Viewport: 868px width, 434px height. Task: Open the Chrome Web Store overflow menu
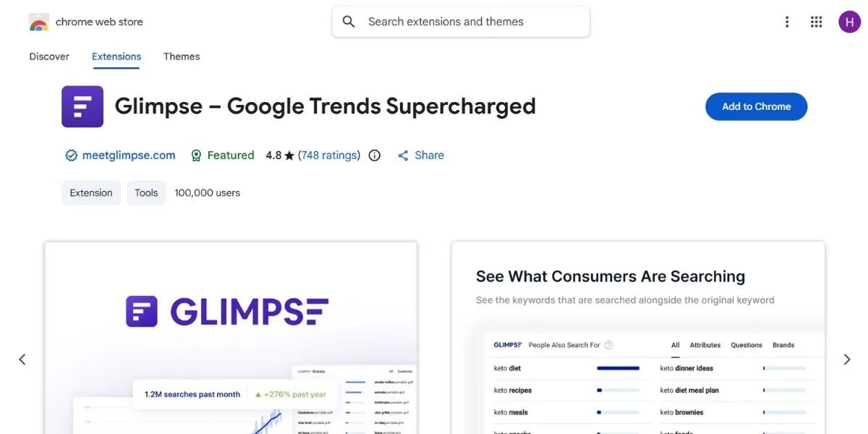tap(787, 21)
